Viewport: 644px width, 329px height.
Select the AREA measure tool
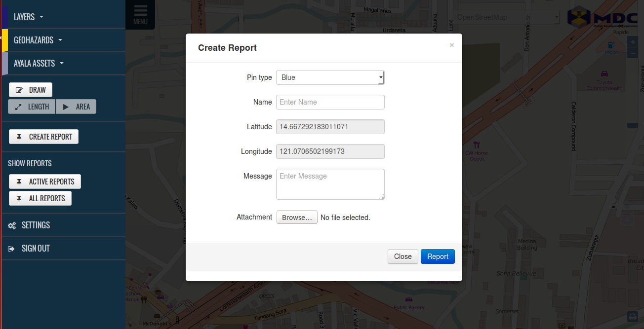(x=76, y=107)
